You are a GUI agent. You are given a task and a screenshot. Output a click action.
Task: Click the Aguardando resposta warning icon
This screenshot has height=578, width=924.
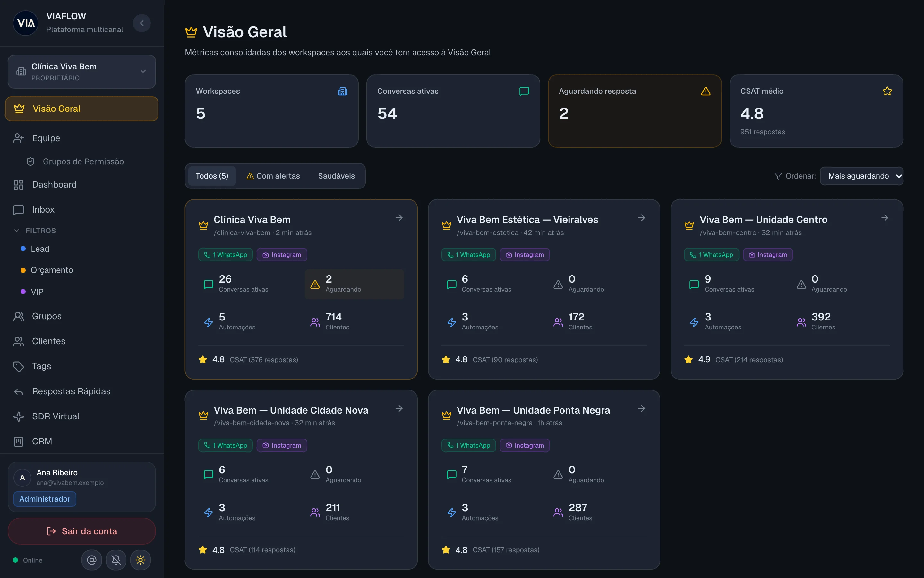706,91
